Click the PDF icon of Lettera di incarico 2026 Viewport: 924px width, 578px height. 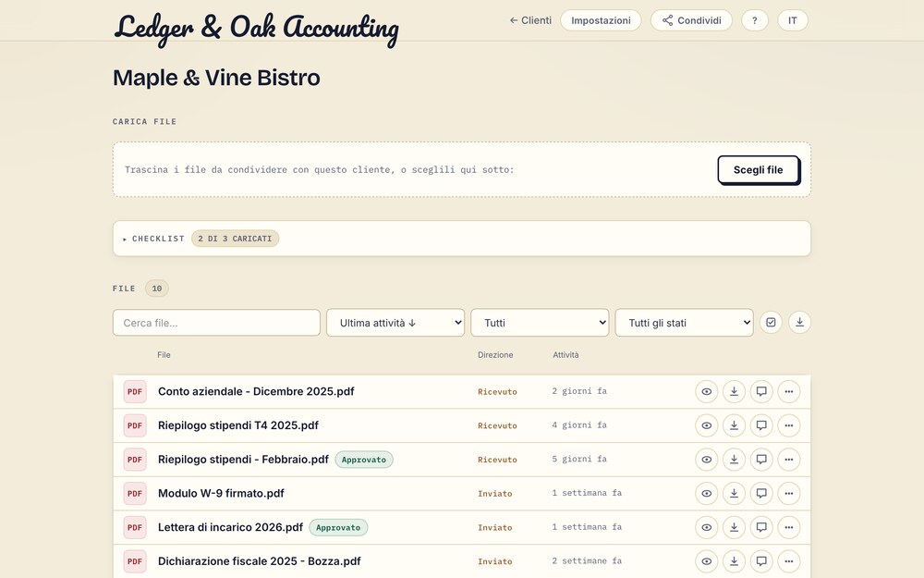(x=135, y=527)
